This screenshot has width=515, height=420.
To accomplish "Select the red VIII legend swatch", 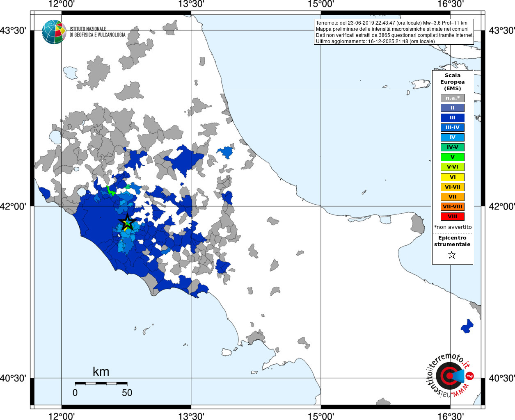I will click(453, 217).
